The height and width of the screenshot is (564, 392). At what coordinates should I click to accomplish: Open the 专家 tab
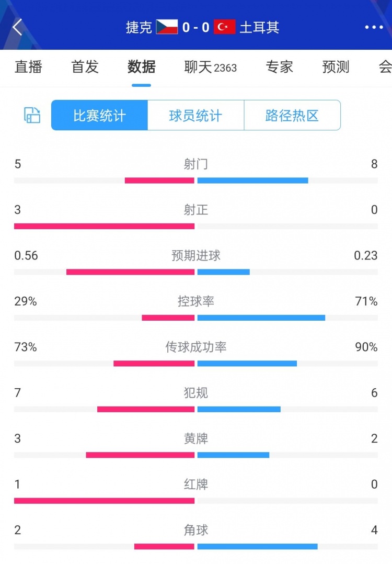tap(279, 67)
